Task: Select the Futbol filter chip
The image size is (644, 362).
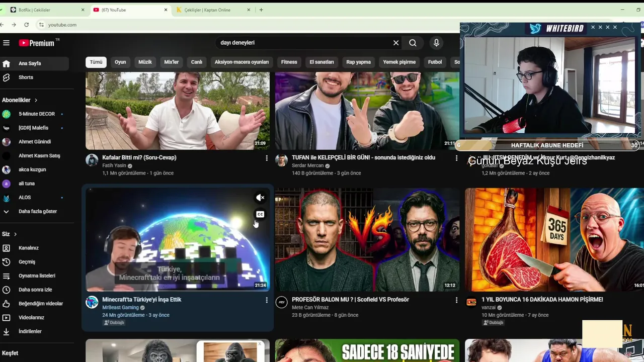Action: [x=435, y=62]
